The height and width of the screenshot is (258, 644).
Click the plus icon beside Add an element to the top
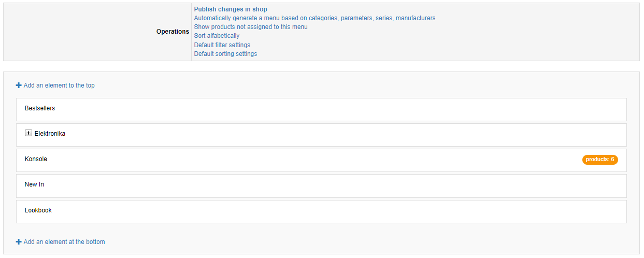pyautogui.click(x=19, y=85)
